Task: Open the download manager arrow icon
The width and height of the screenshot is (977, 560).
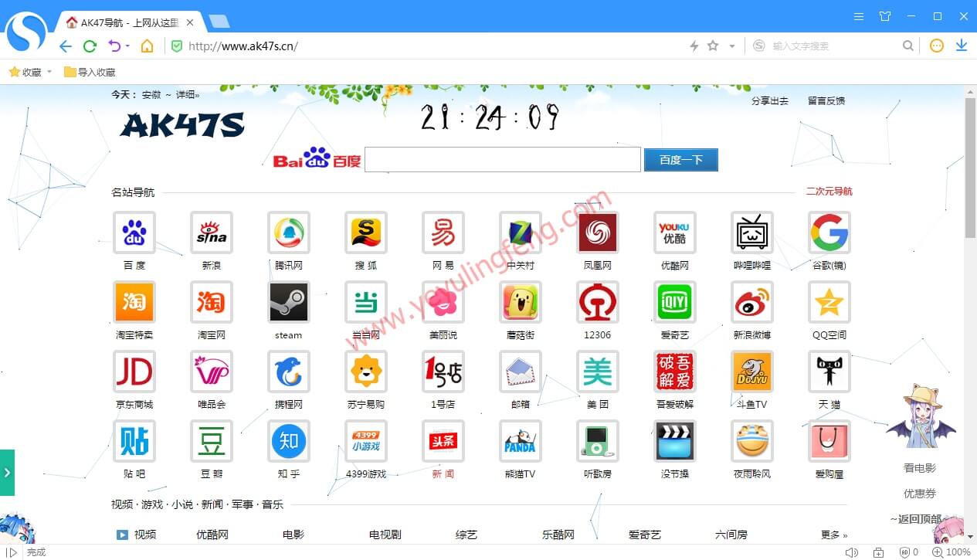Action: coord(962,46)
